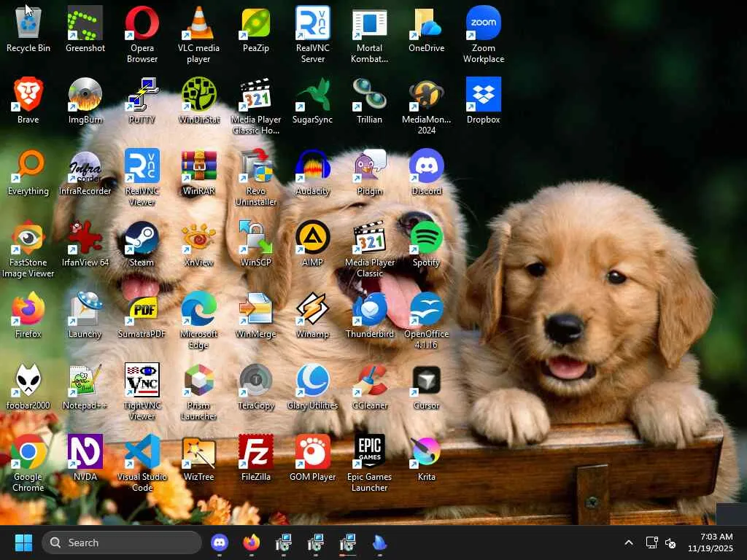Select the NVDA desktop icon
The height and width of the screenshot is (560, 747).
point(85,458)
